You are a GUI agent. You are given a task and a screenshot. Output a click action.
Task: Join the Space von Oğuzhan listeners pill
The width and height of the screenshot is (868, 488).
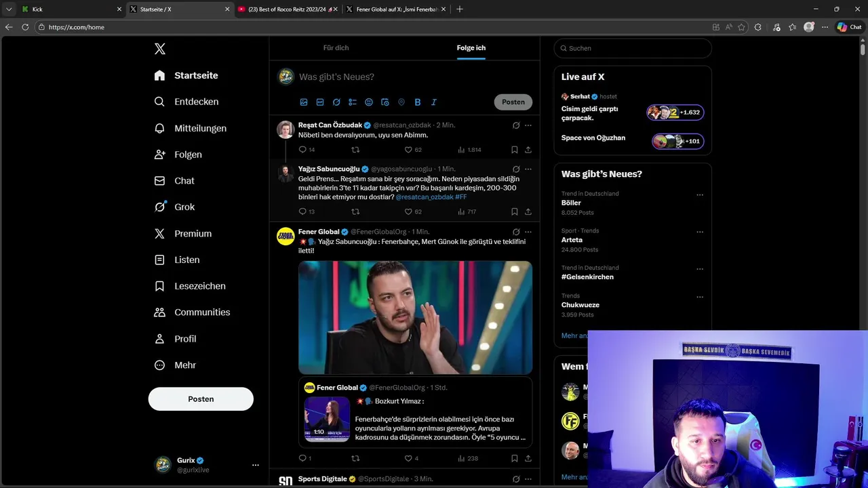pos(677,141)
